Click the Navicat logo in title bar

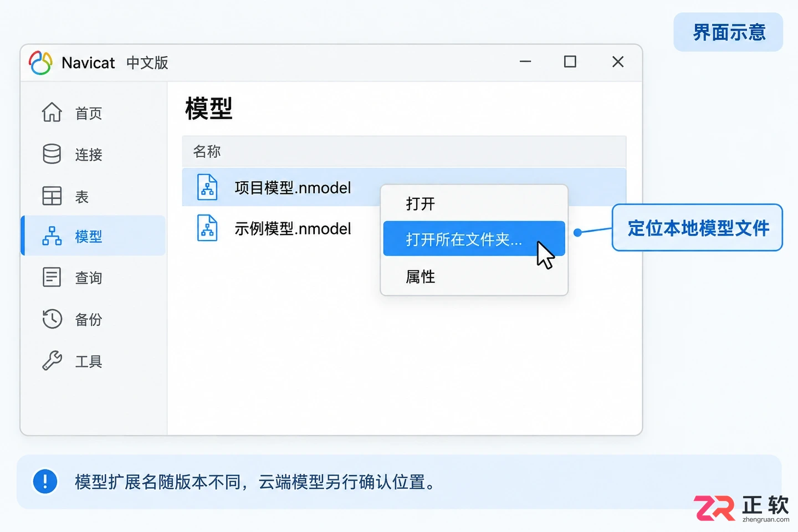coord(40,63)
